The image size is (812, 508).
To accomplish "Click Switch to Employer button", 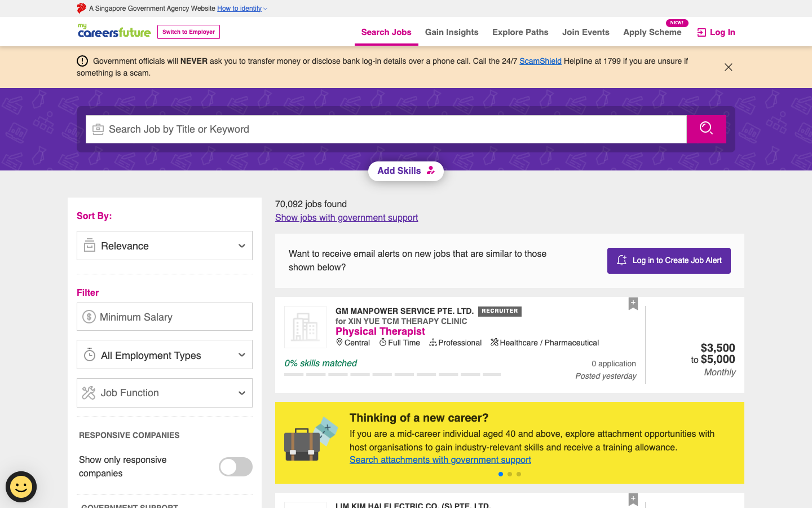I will pyautogui.click(x=188, y=32).
